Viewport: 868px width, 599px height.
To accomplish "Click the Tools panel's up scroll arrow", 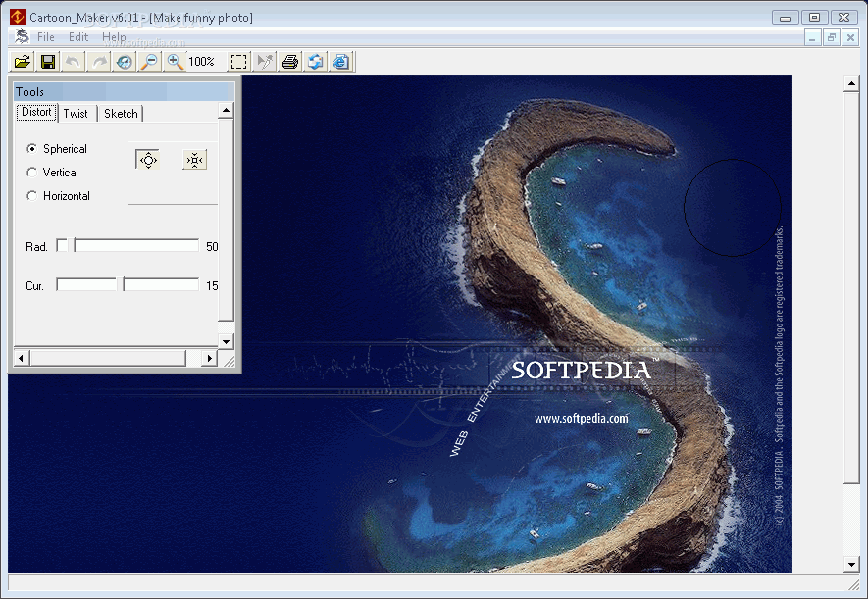I will click(226, 110).
